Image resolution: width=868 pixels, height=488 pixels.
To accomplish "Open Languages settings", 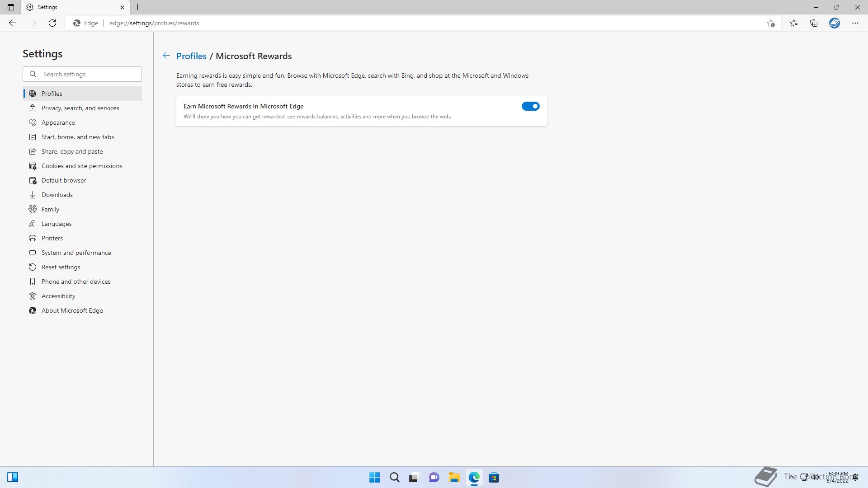I will 82,224.
